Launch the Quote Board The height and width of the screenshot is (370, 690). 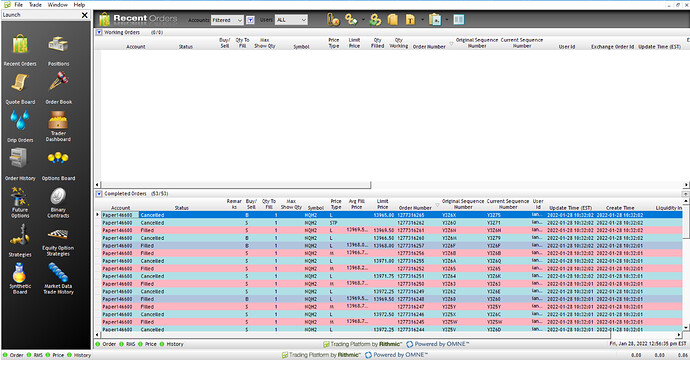20,89
